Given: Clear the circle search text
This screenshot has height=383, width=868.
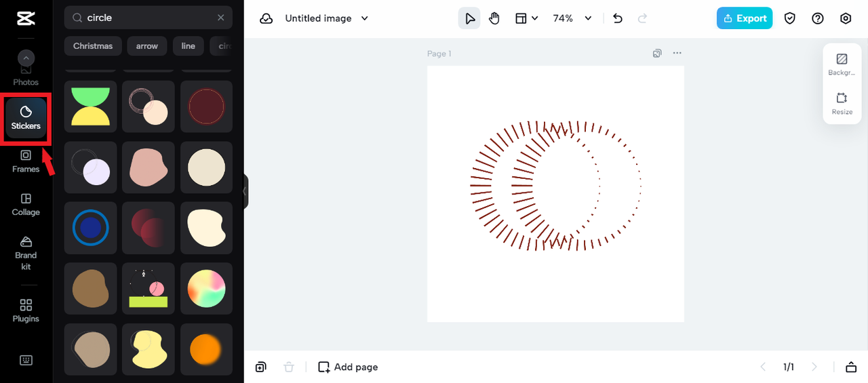Looking at the screenshot, I should tap(221, 18).
